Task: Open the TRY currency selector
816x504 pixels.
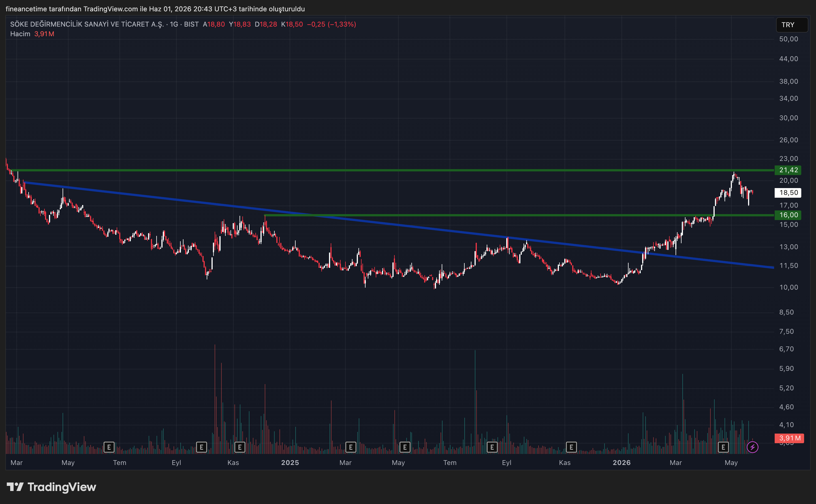Action: coord(792,25)
